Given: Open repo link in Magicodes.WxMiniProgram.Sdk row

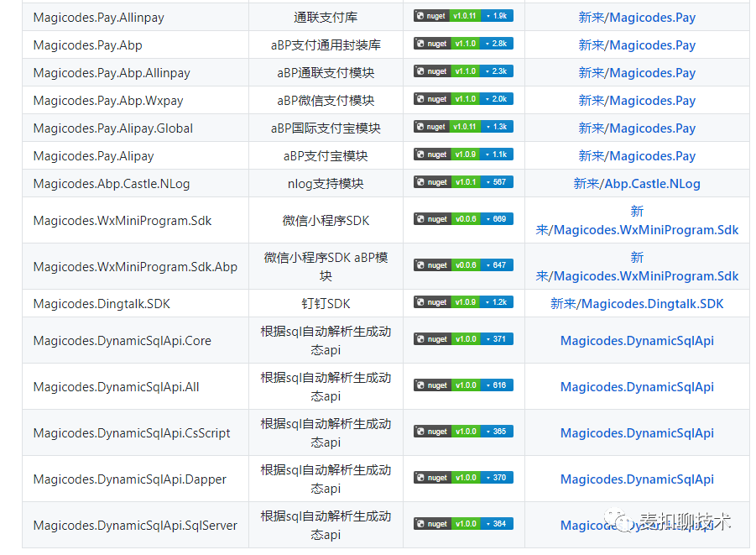Looking at the screenshot, I should [x=637, y=221].
